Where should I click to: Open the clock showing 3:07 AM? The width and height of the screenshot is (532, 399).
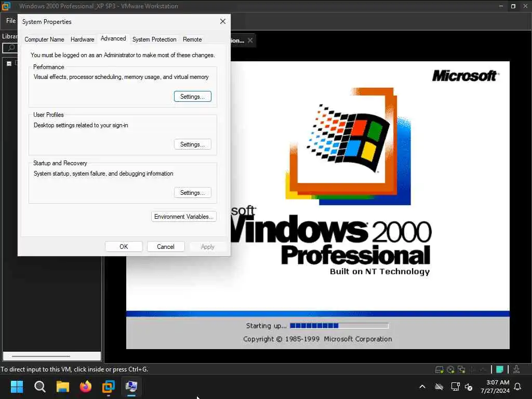495,387
